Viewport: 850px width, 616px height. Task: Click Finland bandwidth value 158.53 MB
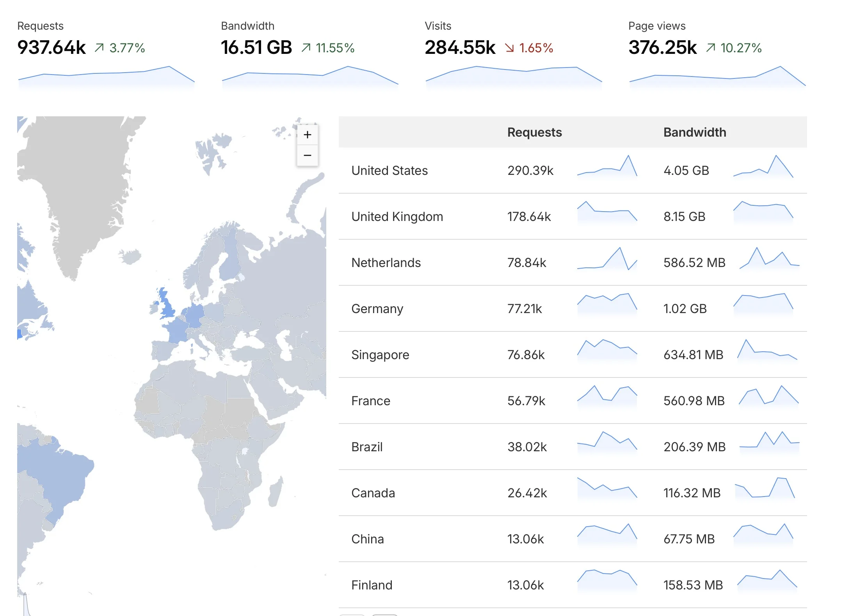694,585
